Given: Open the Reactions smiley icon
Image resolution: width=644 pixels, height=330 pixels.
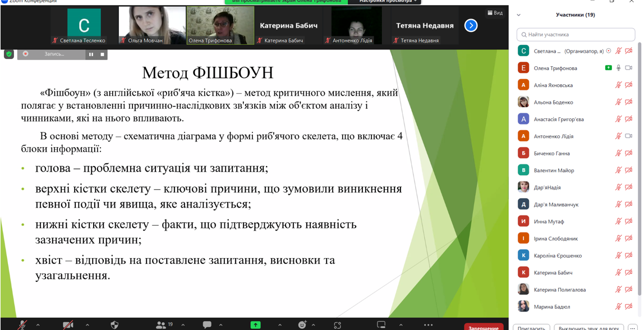Looking at the screenshot, I should point(302,325).
